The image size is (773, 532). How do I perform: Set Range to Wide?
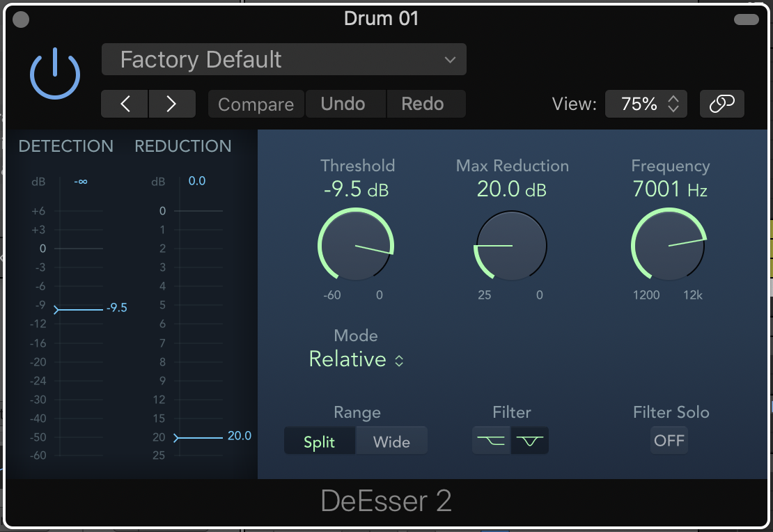click(391, 441)
